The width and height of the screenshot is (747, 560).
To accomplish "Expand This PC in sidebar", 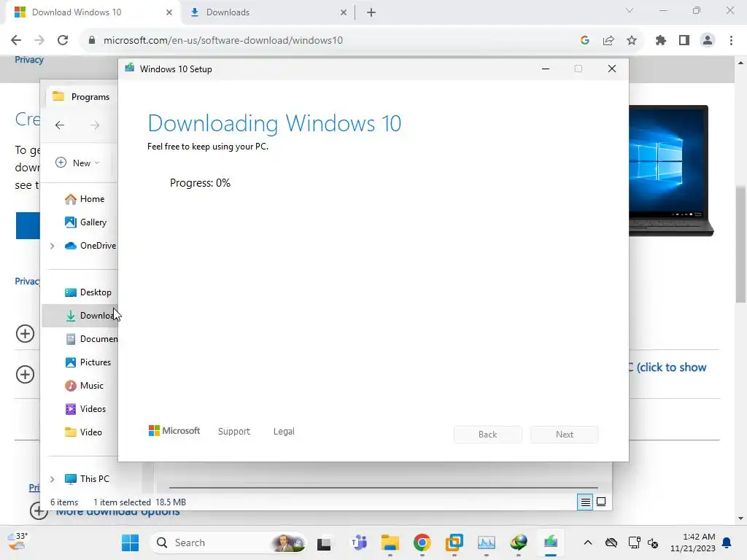I will coord(53,479).
